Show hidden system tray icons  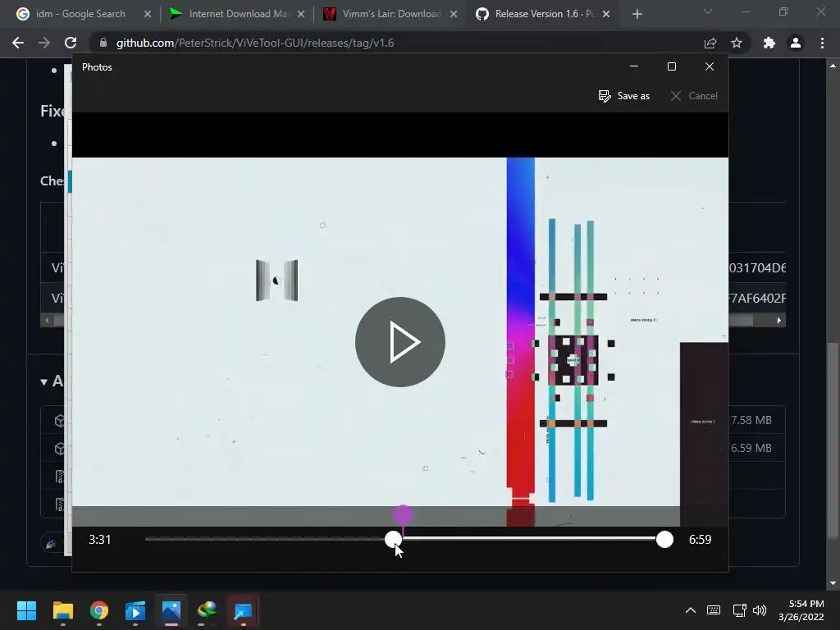pyautogui.click(x=691, y=610)
